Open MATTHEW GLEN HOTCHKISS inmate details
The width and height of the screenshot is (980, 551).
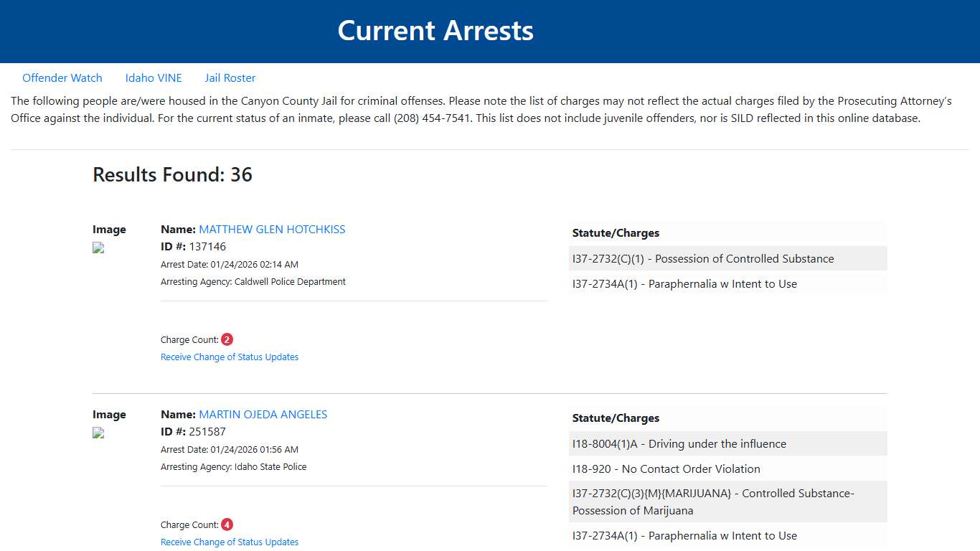click(272, 229)
